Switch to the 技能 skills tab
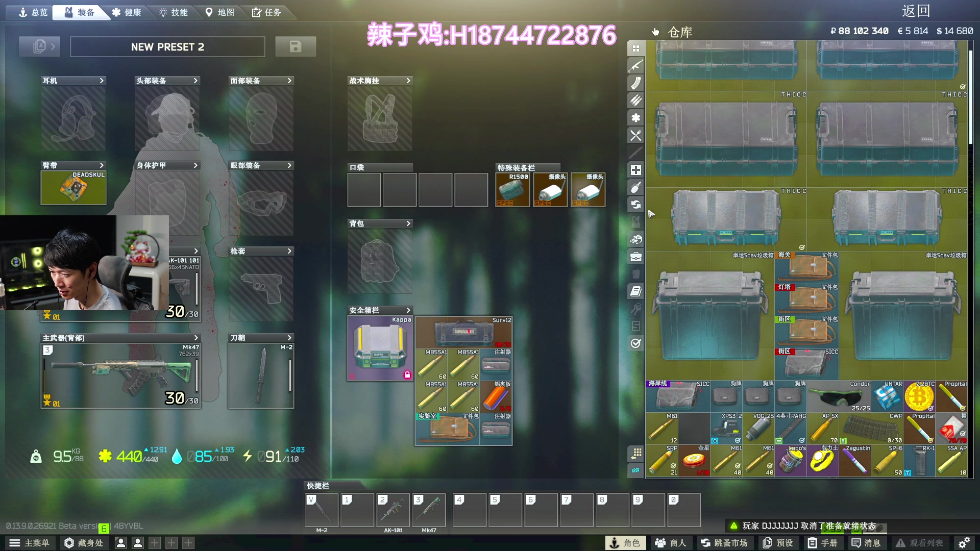Image resolution: width=980 pixels, height=551 pixels. [x=174, y=12]
